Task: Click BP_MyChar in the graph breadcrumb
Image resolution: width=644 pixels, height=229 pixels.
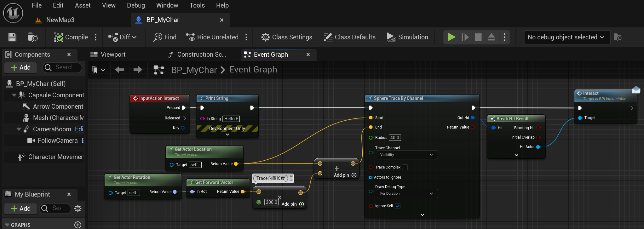Action: coord(194,70)
